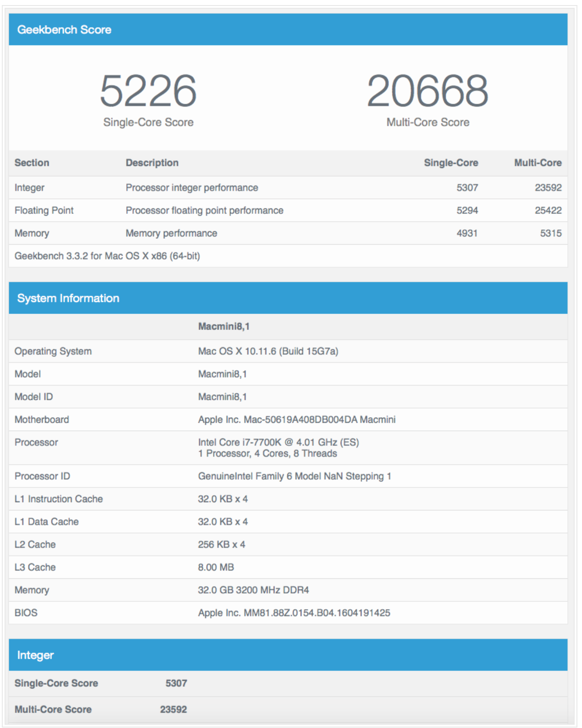582x728 pixels.
Task: Select 32.0 KB x 4 in L1 Data Cache row
Action: click(223, 522)
